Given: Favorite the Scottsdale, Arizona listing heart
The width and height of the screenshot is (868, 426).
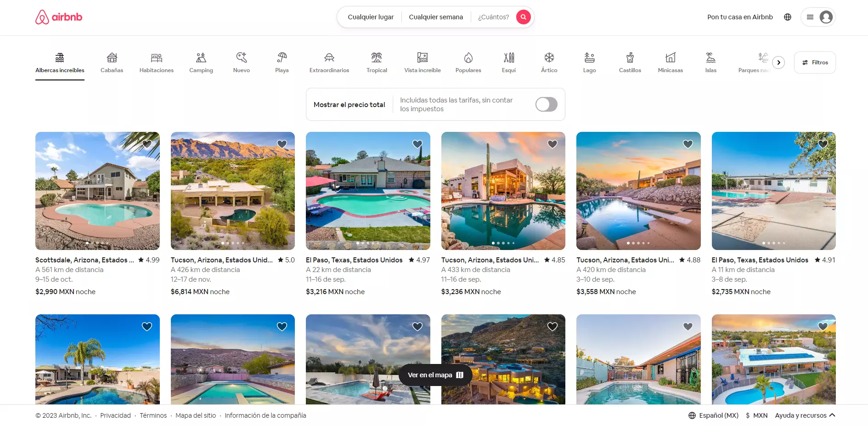Looking at the screenshot, I should point(147,144).
